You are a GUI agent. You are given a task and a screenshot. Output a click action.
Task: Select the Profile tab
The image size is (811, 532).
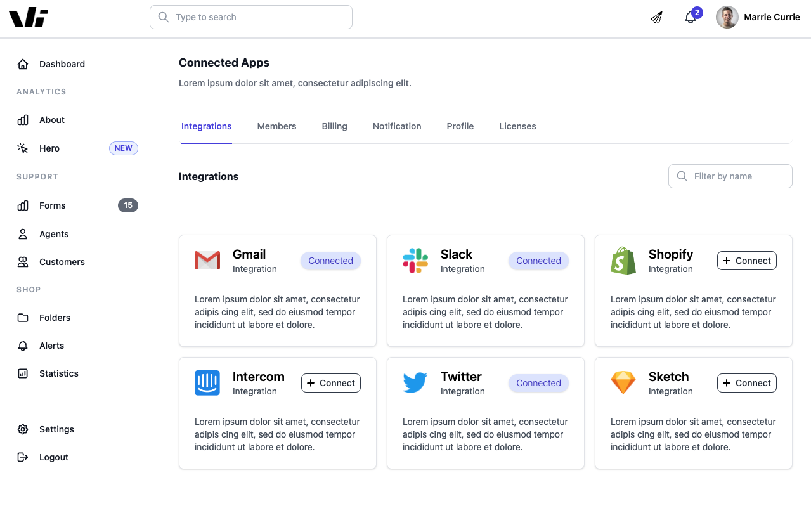pyautogui.click(x=460, y=126)
